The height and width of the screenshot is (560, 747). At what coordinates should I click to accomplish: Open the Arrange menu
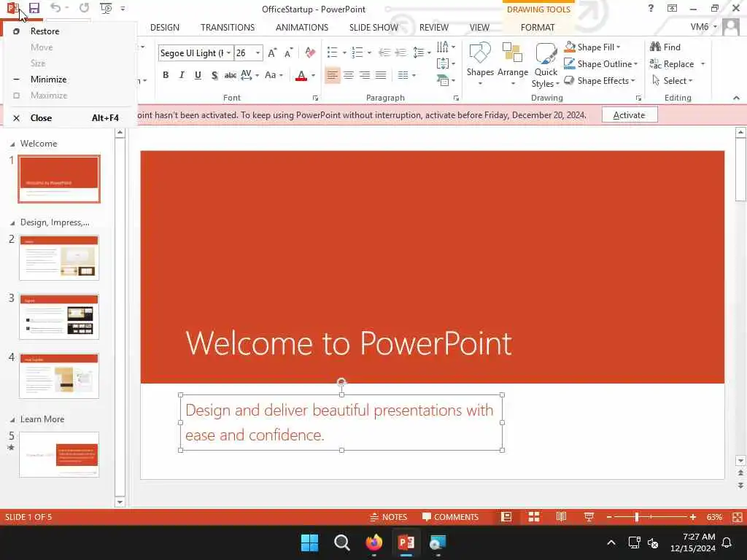[513, 64]
